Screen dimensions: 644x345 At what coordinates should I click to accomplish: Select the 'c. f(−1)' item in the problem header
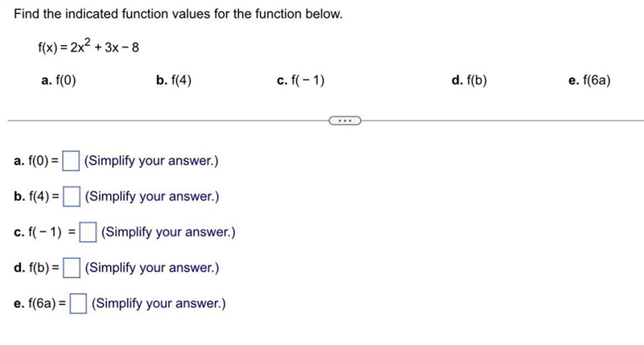[300, 80]
